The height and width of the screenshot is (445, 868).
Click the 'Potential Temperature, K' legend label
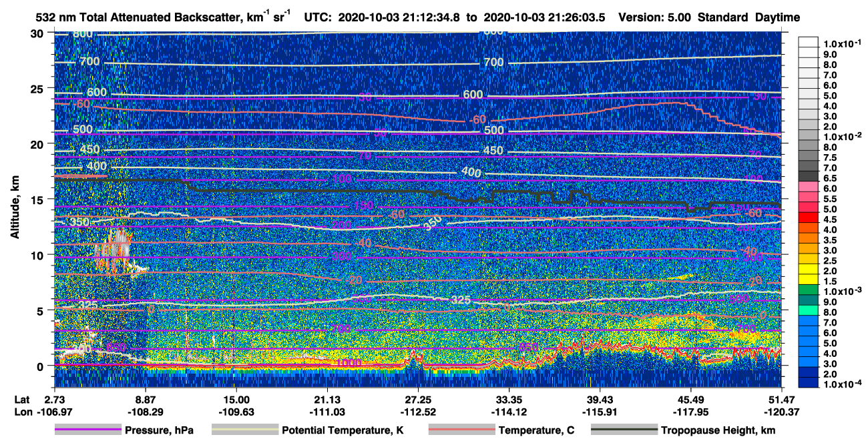pos(343,430)
